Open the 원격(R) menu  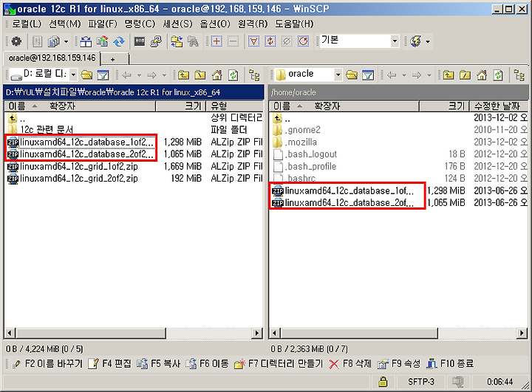point(253,24)
